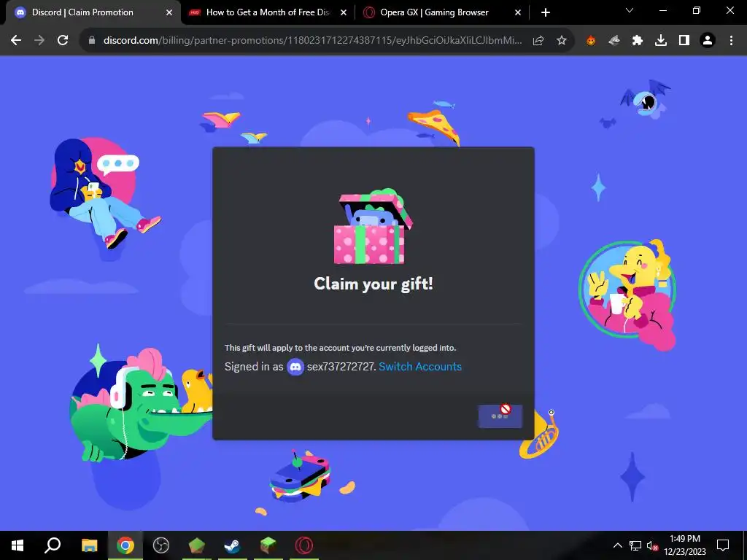Screen dimensions: 747x560
Task: Click the lock icon in address bar
Action: (x=92, y=41)
